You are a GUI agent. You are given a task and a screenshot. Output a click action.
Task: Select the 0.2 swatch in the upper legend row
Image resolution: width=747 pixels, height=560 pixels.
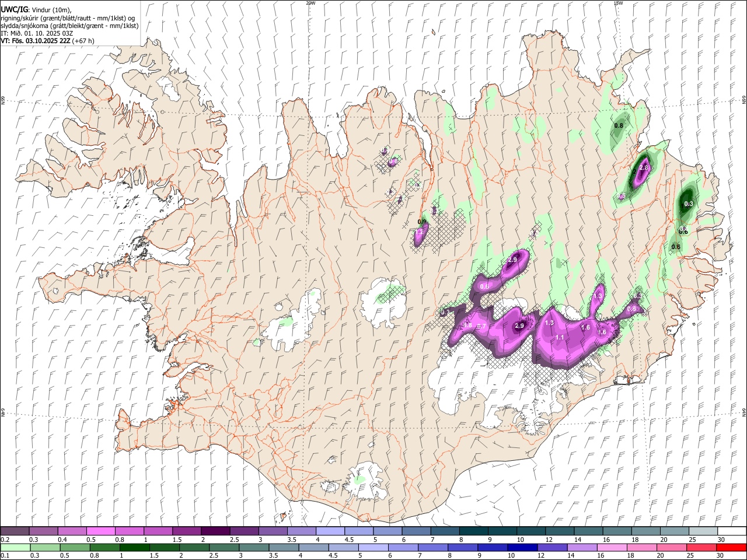point(15,531)
